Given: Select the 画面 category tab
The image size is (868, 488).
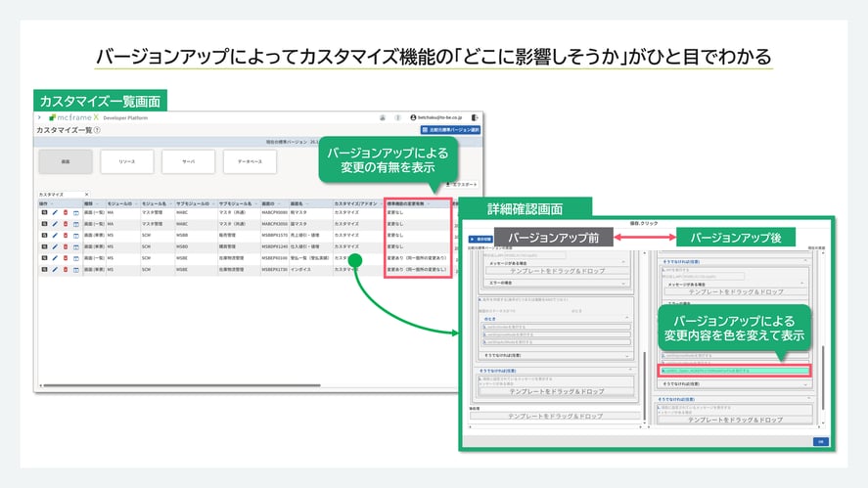Looking at the screenshot, I should pos(66,161).
